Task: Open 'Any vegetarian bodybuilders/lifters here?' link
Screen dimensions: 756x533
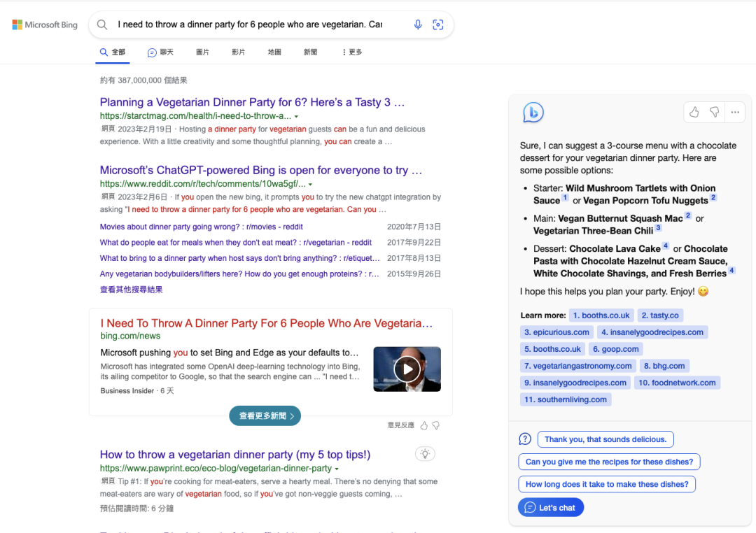Action: [239, 273]
